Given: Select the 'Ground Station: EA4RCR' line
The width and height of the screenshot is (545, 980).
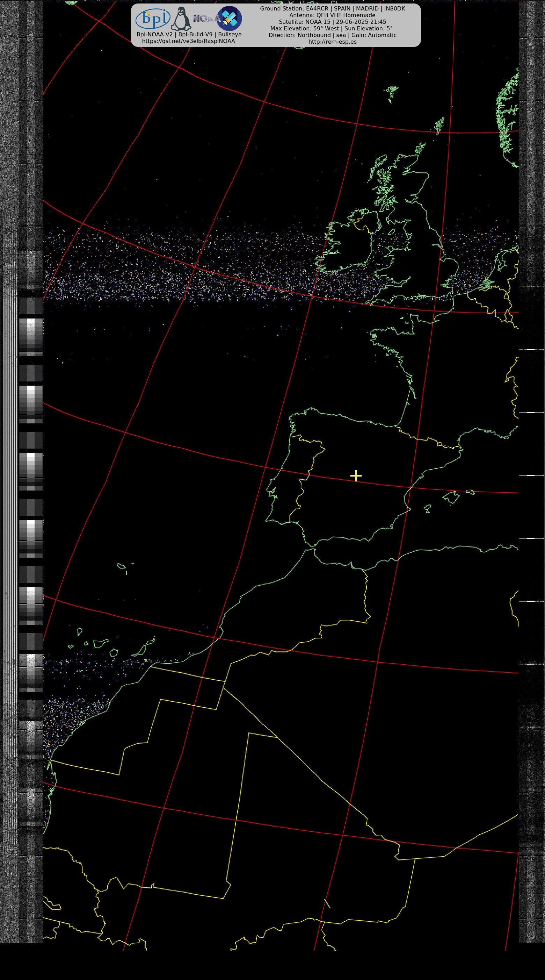Looking at the screenshot, I should (333, 8).
